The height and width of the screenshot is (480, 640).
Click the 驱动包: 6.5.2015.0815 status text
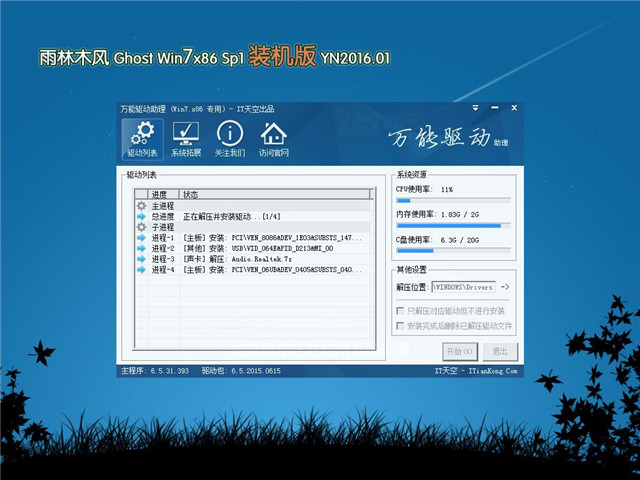coord(241,371)
